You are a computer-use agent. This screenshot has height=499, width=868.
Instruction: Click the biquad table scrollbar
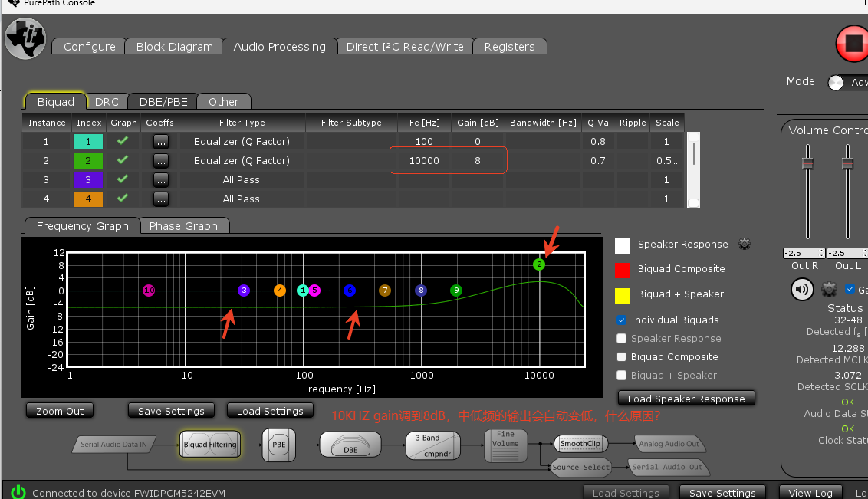pyautogui.click(x=694, y=170)
